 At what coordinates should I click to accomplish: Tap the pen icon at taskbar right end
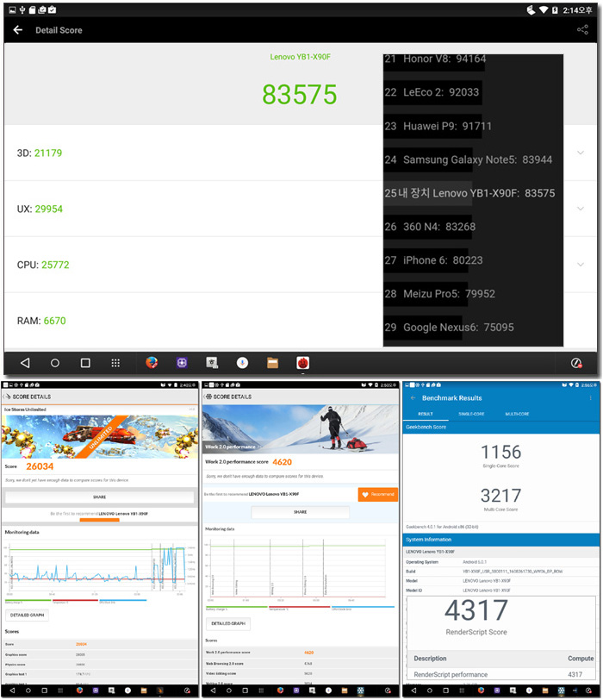(x=576, y=363)
